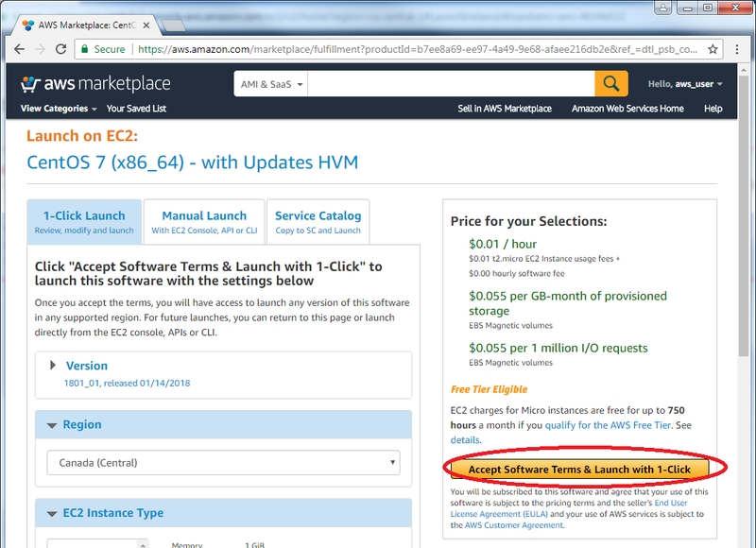This screenshot has width=756, height=548.
Task: Switch to the Manual Launch tab
Action: pos(204,222)
